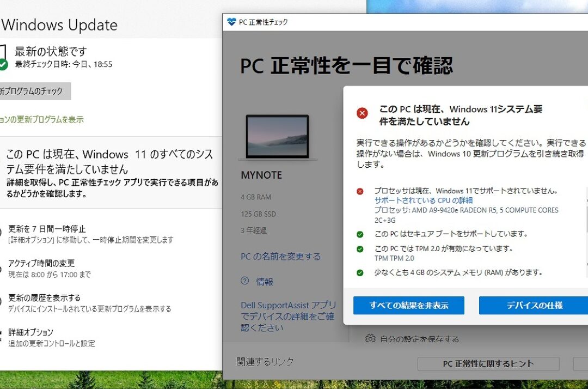The height and width of the screenshot is (389, 588).
Task: Click オプションの更新プログラムを表示 link in Windows Update
Action: pos(41,120)
